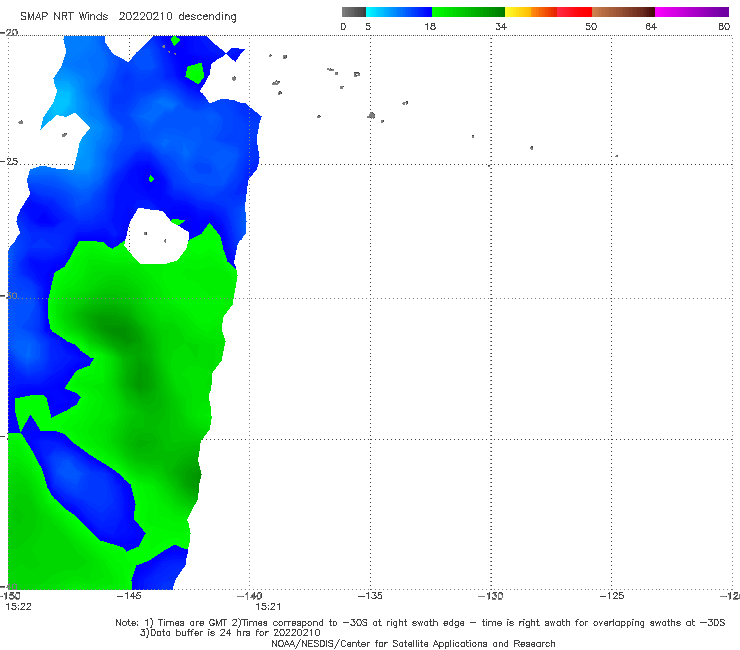Click the yellow-orange 34-50 color bar segment
Image resolution: width=740 pixels, height=650 pixels.
[x=548, y=12]
